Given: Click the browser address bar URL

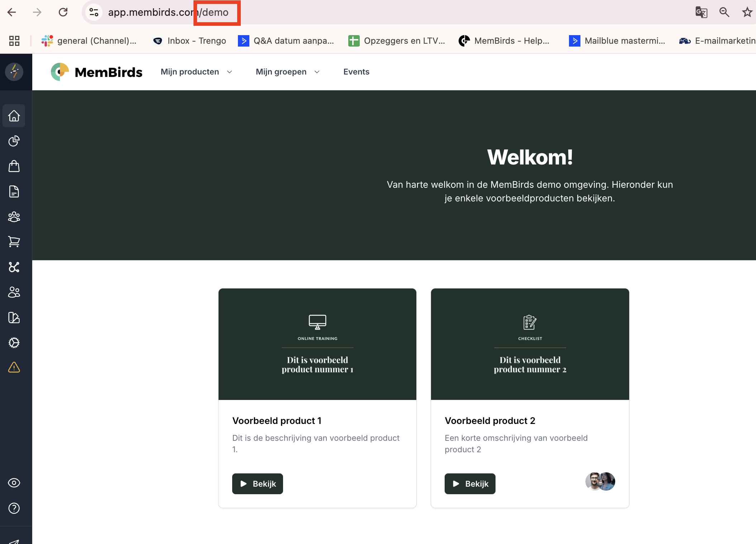Looking at the screenshot, I should pos(168,12).
